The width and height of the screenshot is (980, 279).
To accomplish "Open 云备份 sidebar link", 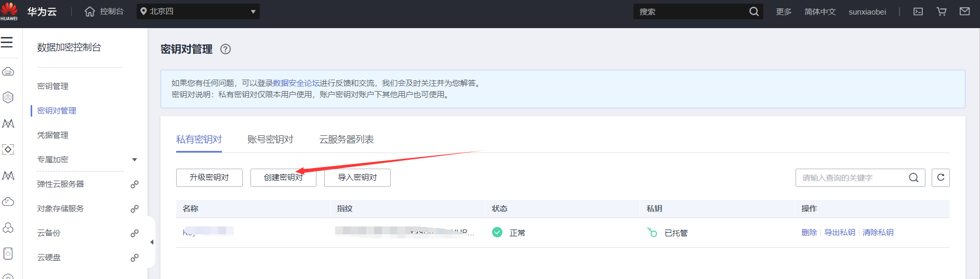I will 49,233.
